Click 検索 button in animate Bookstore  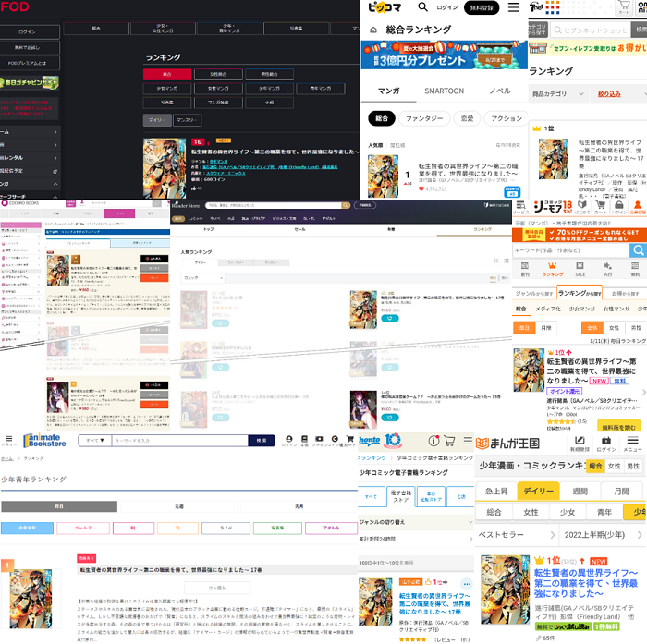pyautogui.click(x=262, y=441)
